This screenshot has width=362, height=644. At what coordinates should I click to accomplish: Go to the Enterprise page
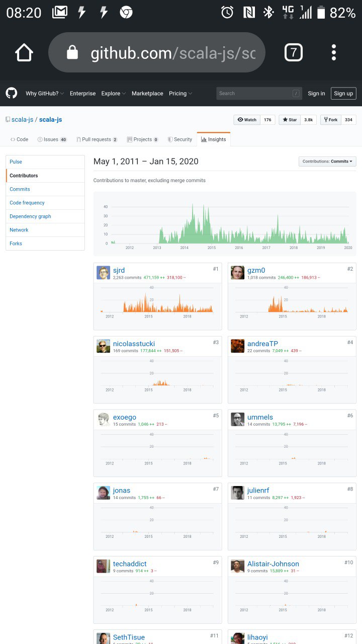tap(82, 94)
